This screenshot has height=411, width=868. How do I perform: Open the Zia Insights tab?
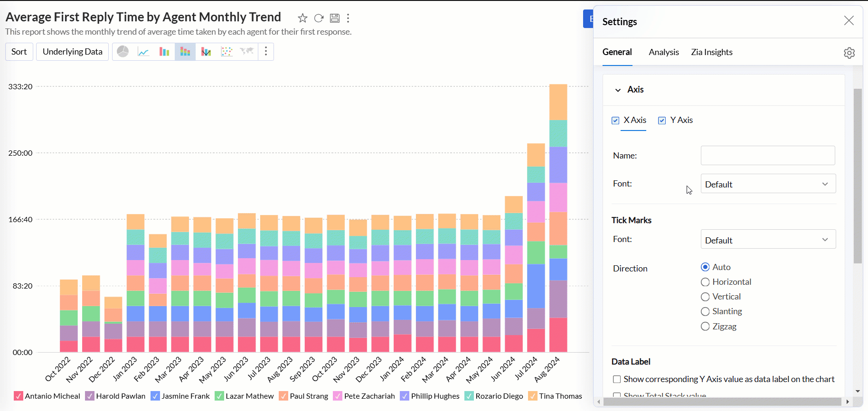pos(711,52)
